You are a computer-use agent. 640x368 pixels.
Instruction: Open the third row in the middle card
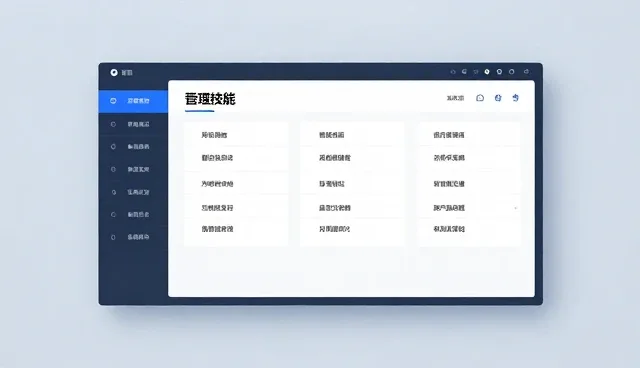(352, 184)
